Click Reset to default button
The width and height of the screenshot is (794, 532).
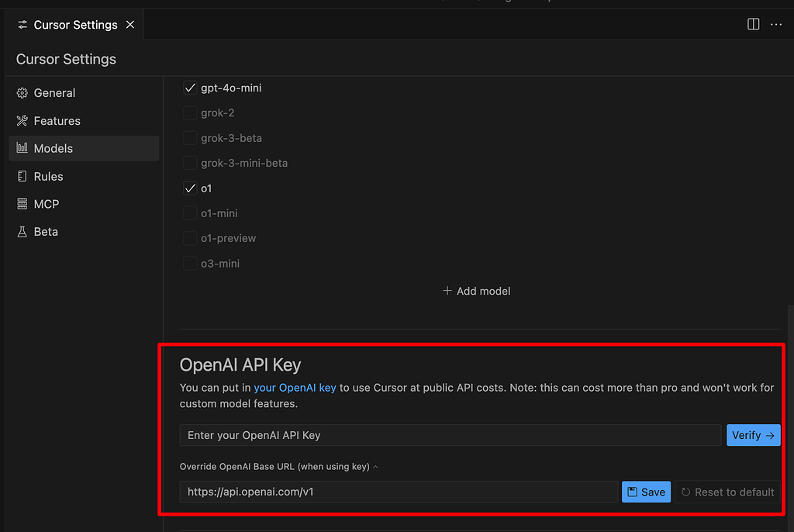coord(727,492)
